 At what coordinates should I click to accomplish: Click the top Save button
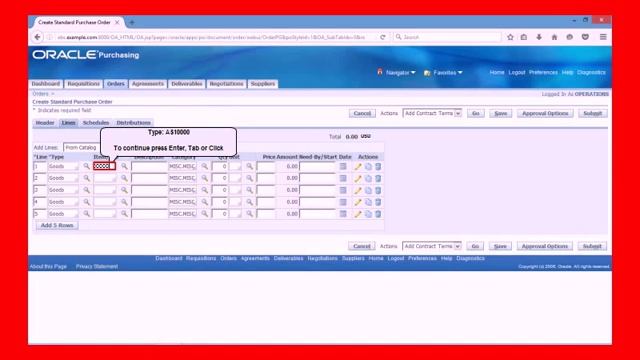pos(500,113)
